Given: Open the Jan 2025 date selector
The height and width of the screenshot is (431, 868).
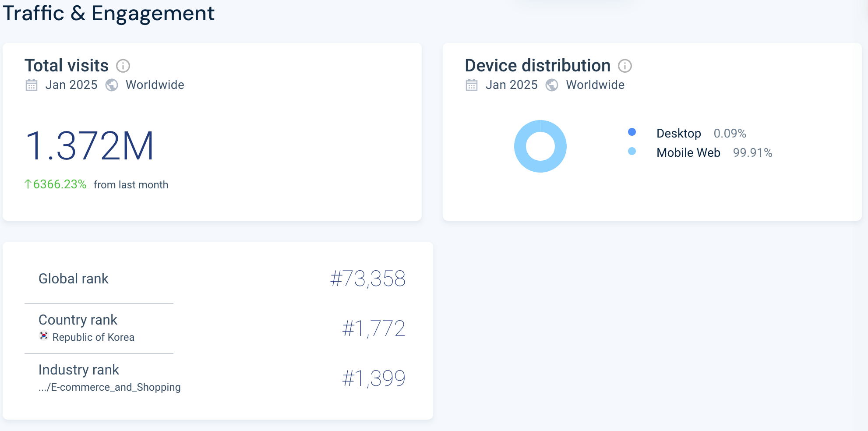Looking at the screenshot, I should (x=71, y=85).
